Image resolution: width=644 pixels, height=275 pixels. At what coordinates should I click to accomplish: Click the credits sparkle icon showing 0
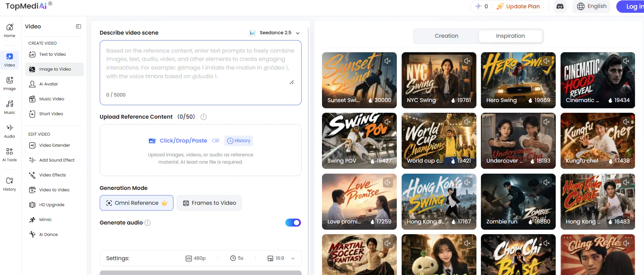tap(478, 6)
